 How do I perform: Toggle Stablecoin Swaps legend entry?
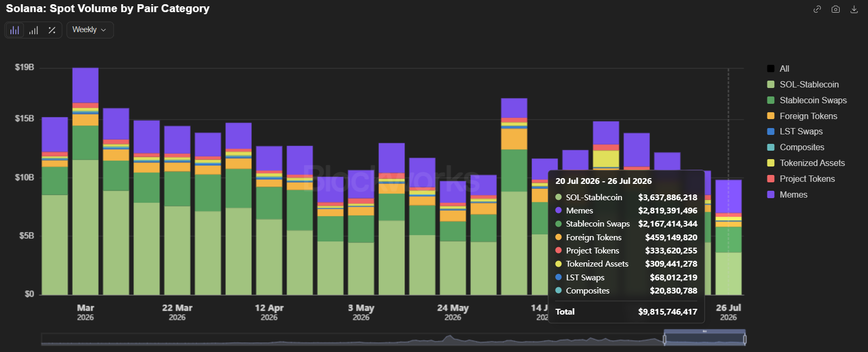click(x=807, y=100)
